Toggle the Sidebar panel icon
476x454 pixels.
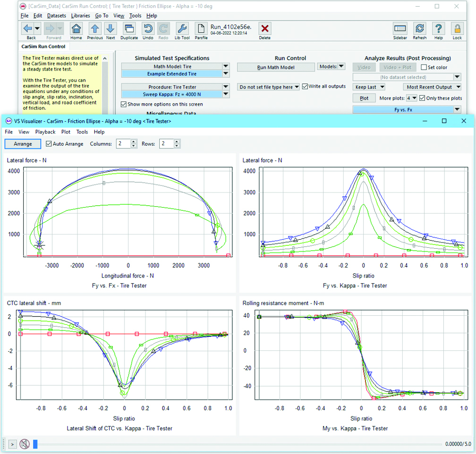[400, 29]
